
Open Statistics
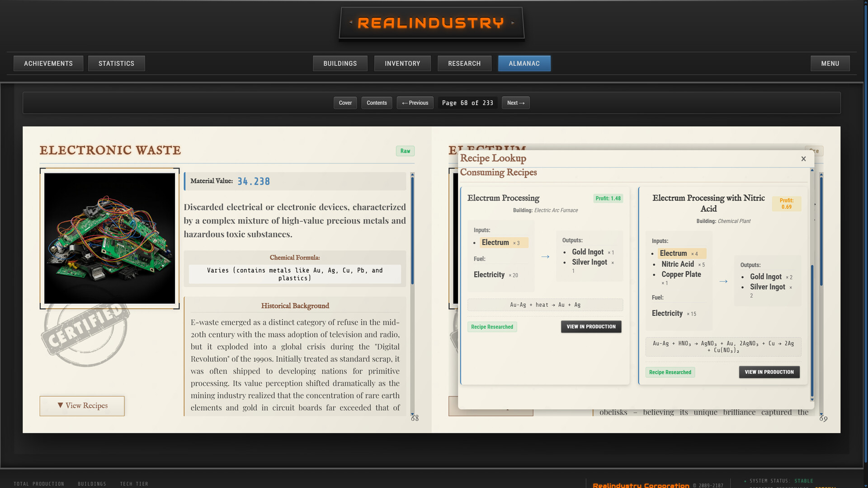click(x=116, y=63)
